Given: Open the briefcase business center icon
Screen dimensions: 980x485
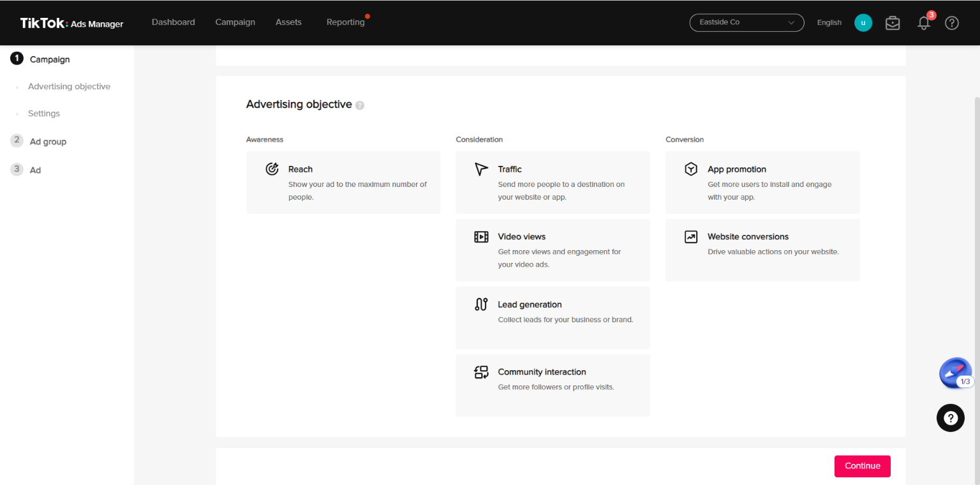Looking at the screenshot, I should (893, 23).
